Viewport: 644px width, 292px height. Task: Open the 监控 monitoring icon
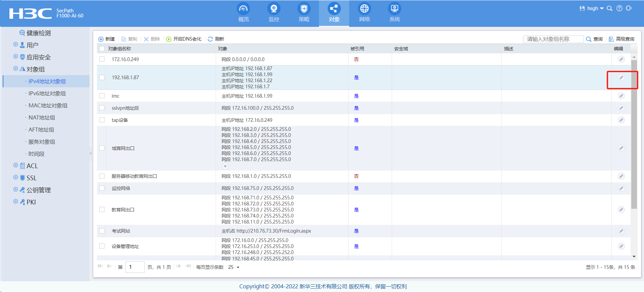[x=274, y=9]
